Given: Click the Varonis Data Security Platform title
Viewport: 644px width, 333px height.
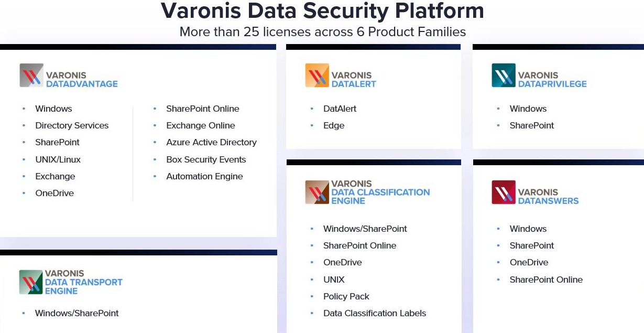Looking at the screenshot, I should 322,11.
